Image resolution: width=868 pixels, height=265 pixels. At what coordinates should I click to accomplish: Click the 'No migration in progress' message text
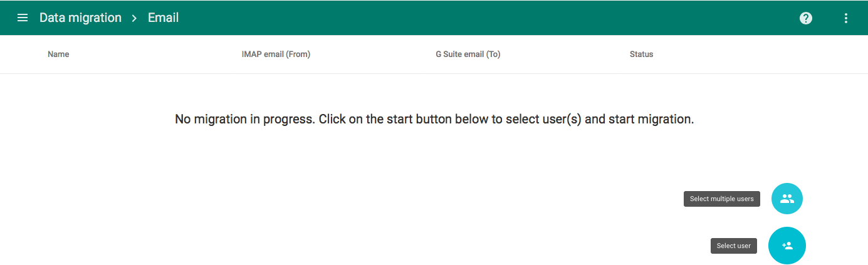click(434, 119)
